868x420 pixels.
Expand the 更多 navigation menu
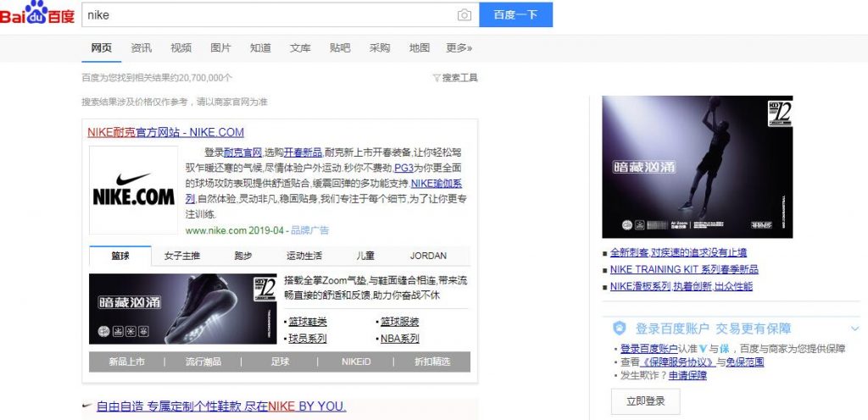pyautogui.click(x=459, y=47)
